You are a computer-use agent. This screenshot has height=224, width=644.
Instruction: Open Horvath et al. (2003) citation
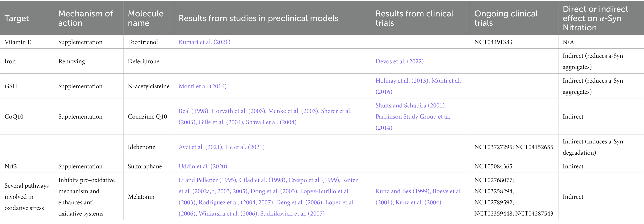coord(238,111)
